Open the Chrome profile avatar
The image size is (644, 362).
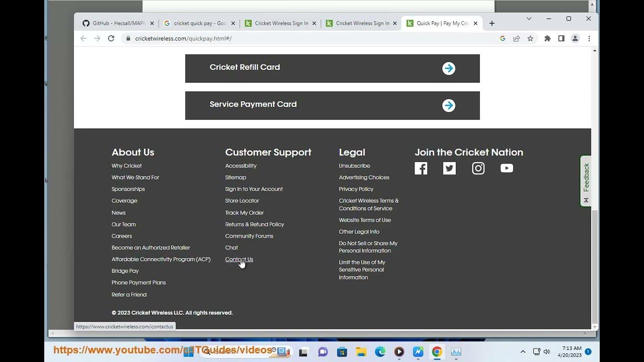[x=575, y=38]
